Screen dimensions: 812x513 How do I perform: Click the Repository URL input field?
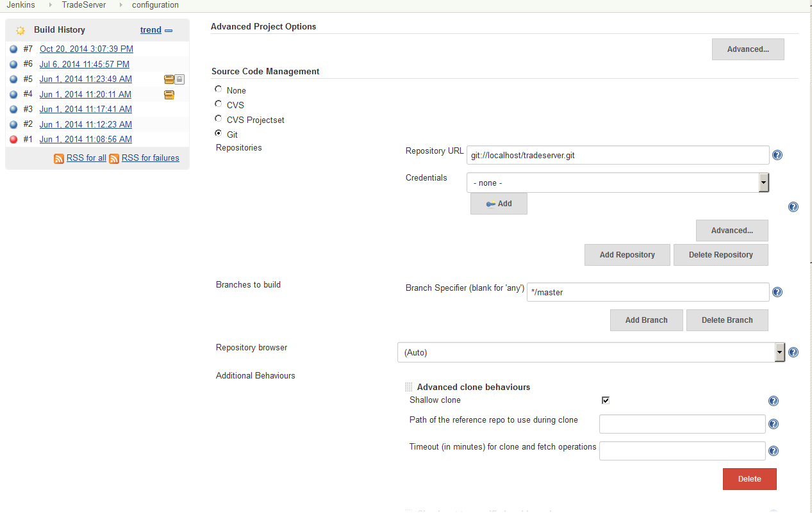pos(617,155)
